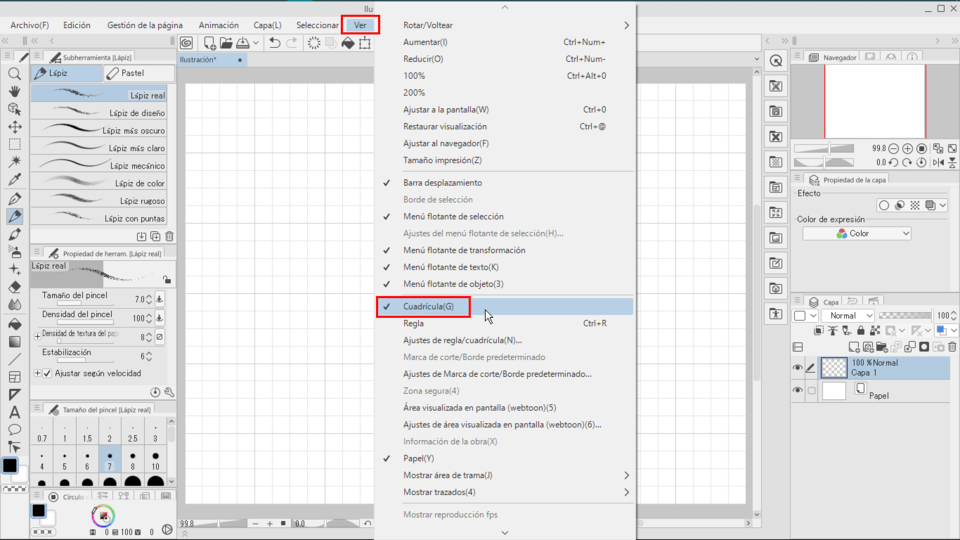The width and height of the screenshot is (960, 540).
Task: Open the Capa(L) menu
Action: 267,25
